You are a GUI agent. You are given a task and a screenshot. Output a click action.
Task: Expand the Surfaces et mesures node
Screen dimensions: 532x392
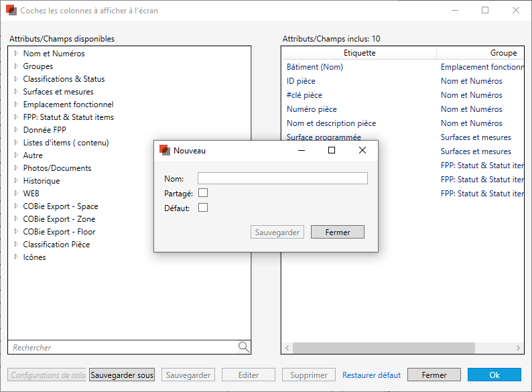coord(16,92)
